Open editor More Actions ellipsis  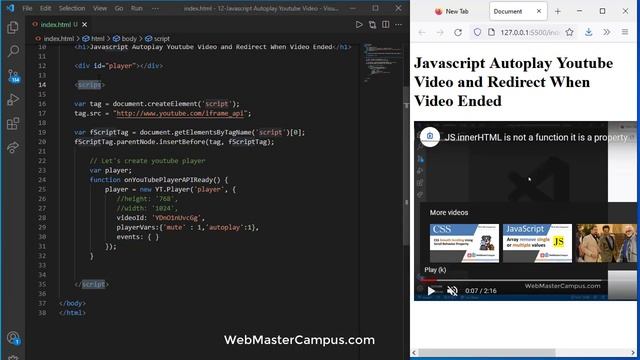[398, 24]
